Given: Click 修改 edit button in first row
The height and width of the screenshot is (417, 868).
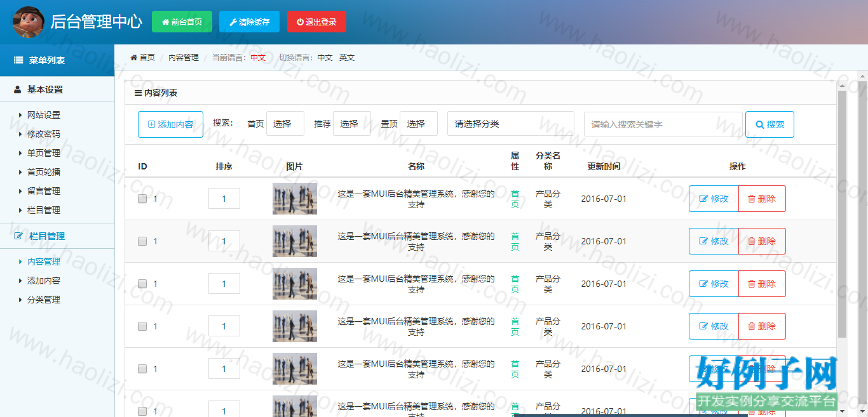Looking at the screenshot, I should pyautogui.click(x=714, y=199).
